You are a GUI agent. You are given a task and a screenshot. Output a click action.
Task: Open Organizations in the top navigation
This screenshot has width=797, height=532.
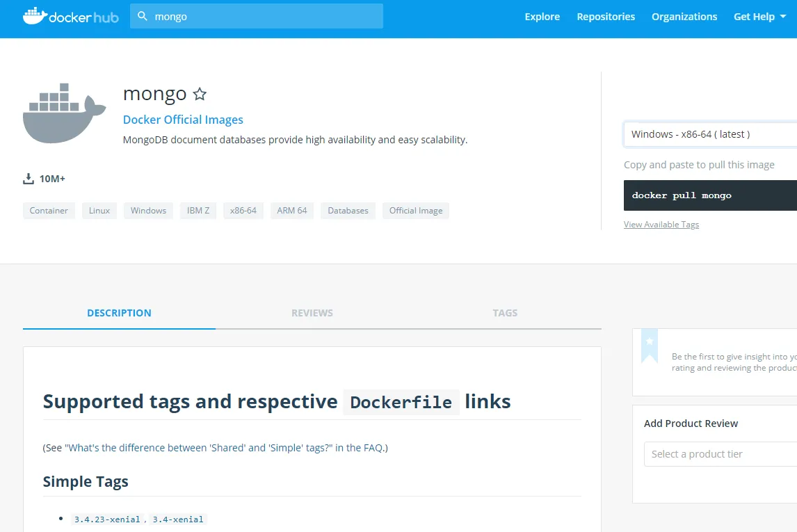pos(684,17)
